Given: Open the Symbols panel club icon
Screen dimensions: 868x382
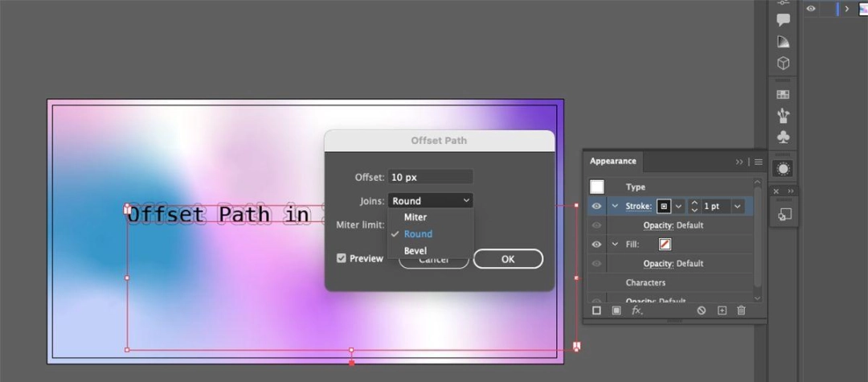Looking at the screenshot, I should (x=783, y=136).
